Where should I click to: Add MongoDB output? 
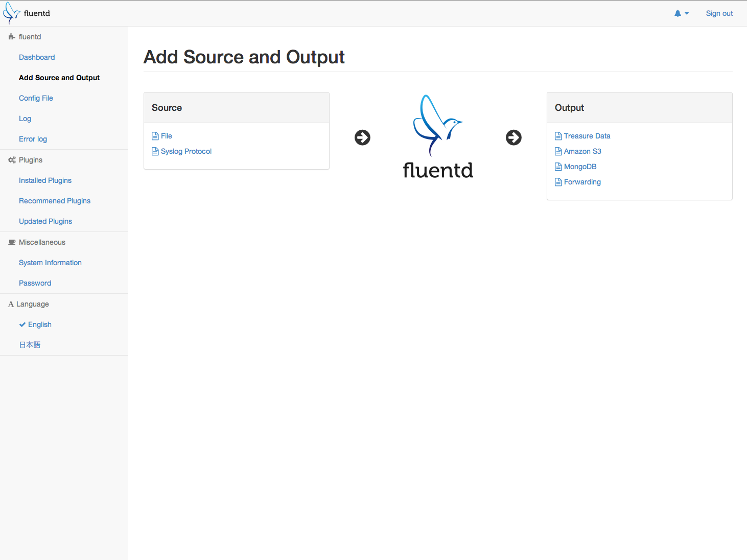click(580, 167)
